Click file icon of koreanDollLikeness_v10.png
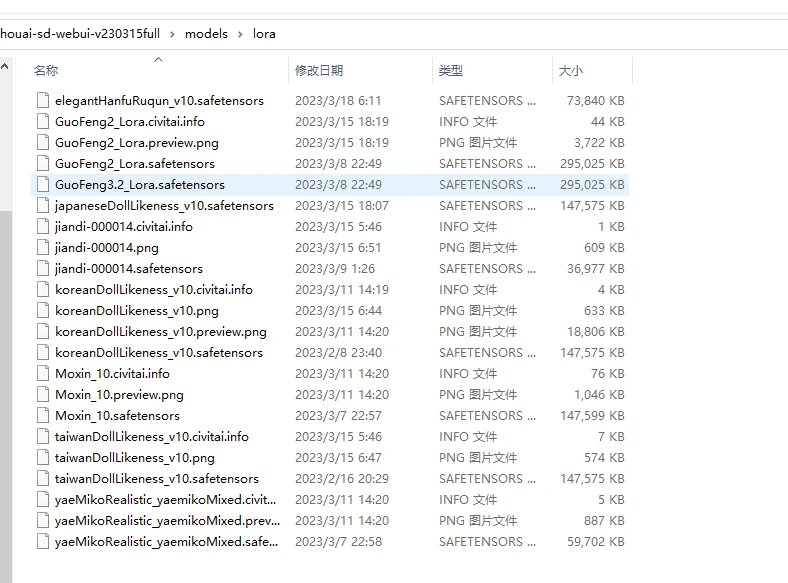The height and width of the screenshot is (583, 788). 43,311
